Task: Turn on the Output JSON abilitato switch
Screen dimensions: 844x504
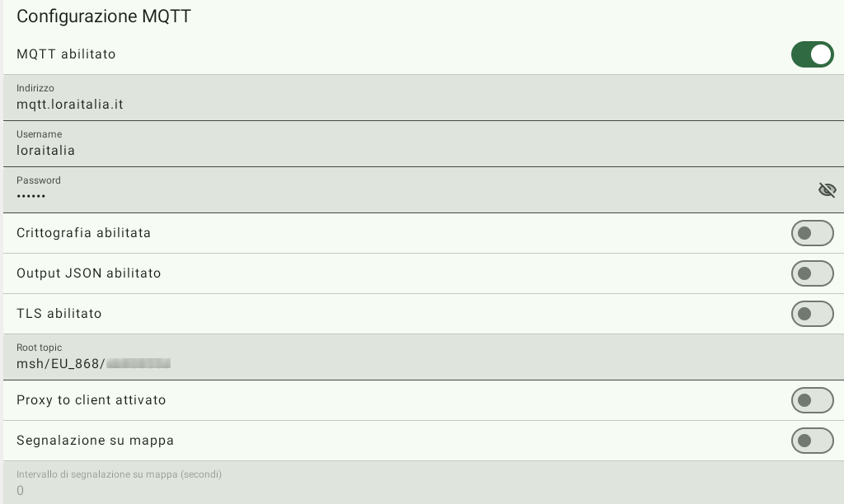Action: (812, 273)
